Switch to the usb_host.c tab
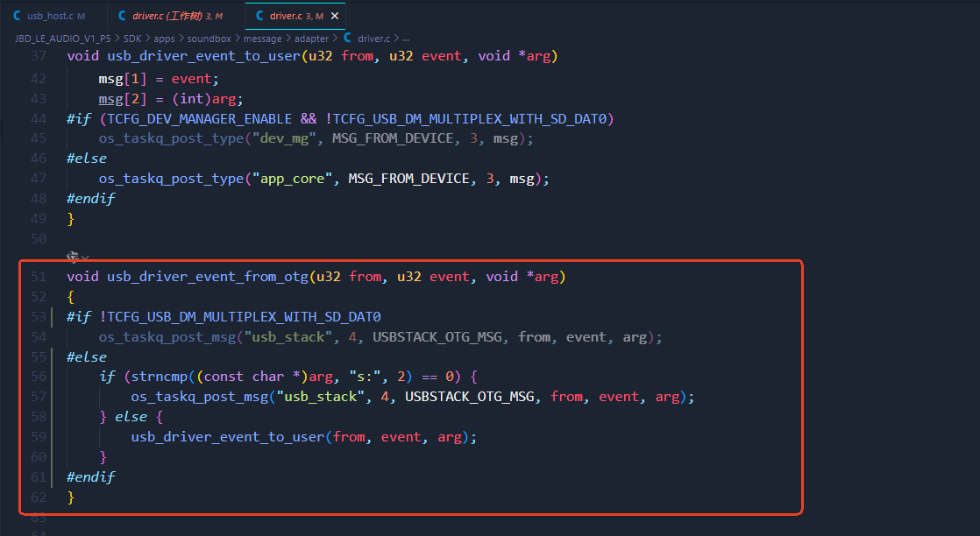 point(49,16)
